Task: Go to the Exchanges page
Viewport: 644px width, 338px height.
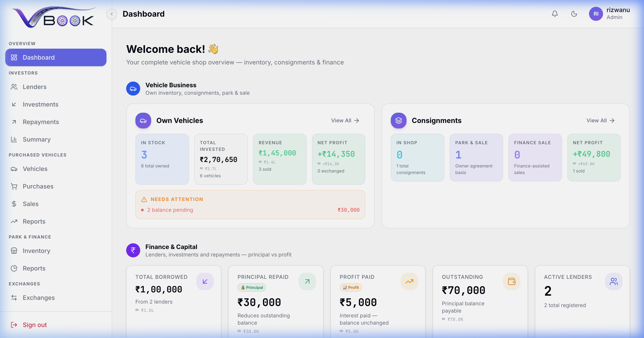Action: pos(56,298)
